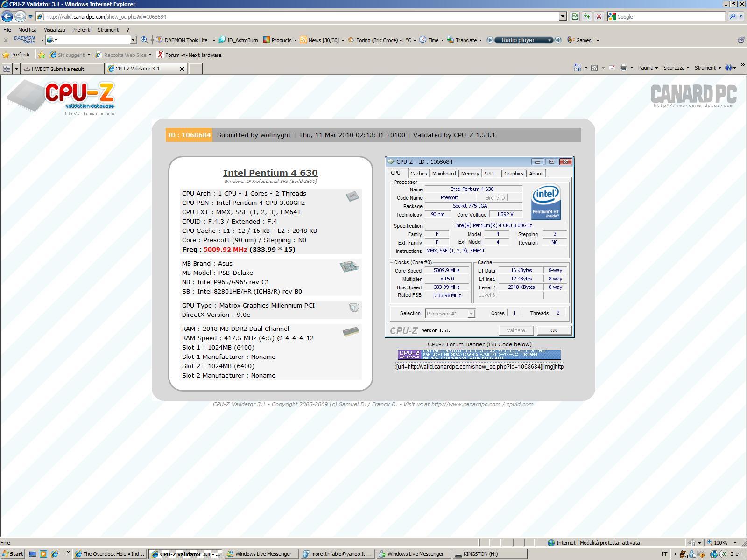Open the ? help menu

[128, 29]
